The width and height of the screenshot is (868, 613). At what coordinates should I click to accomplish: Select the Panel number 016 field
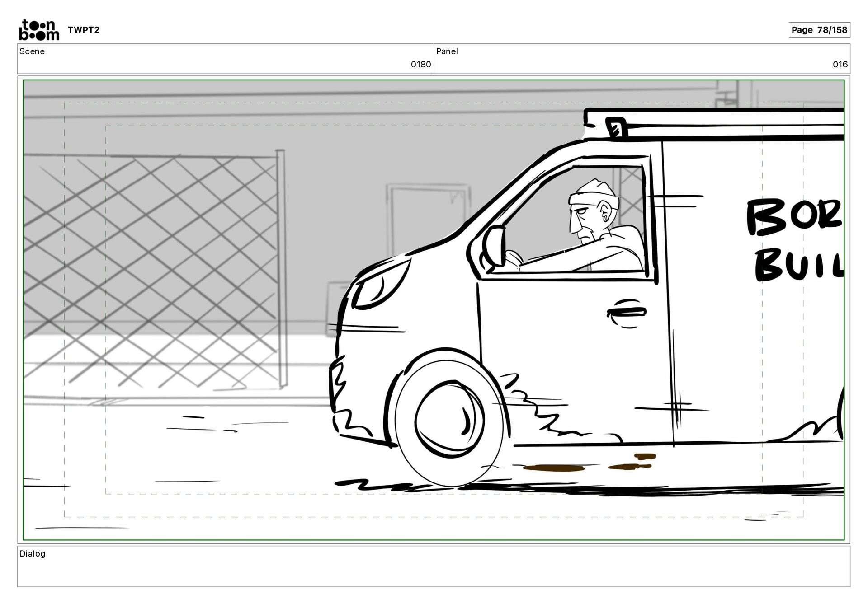click(840, 64)
